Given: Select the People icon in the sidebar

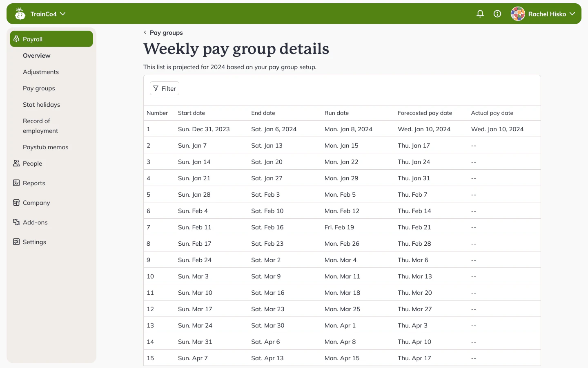Looking at the screenshot, I should click(x=16, y=163).
